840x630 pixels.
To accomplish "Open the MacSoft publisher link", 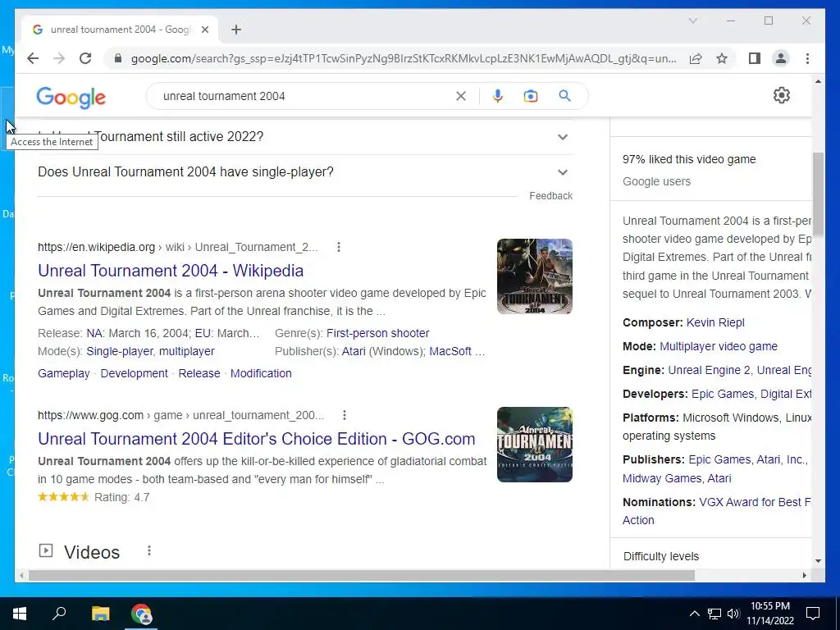I will (x=450, y=351).
